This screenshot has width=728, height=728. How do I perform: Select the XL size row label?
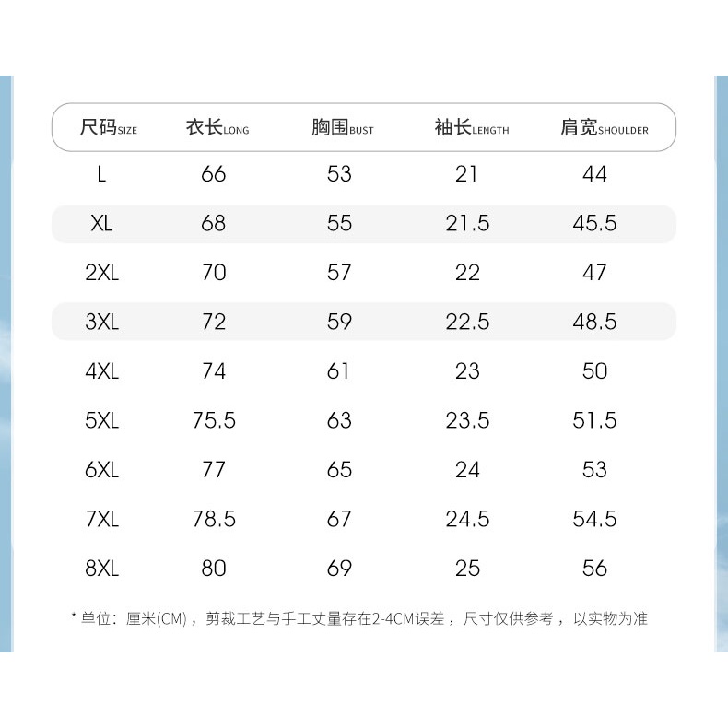click(x=101, y=224)
